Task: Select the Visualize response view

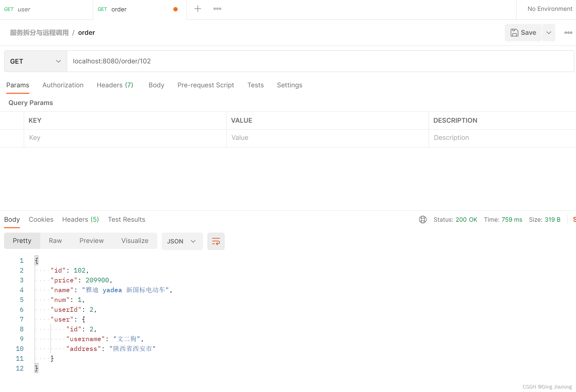Action: pyautogui.click(x=135, y=241)
